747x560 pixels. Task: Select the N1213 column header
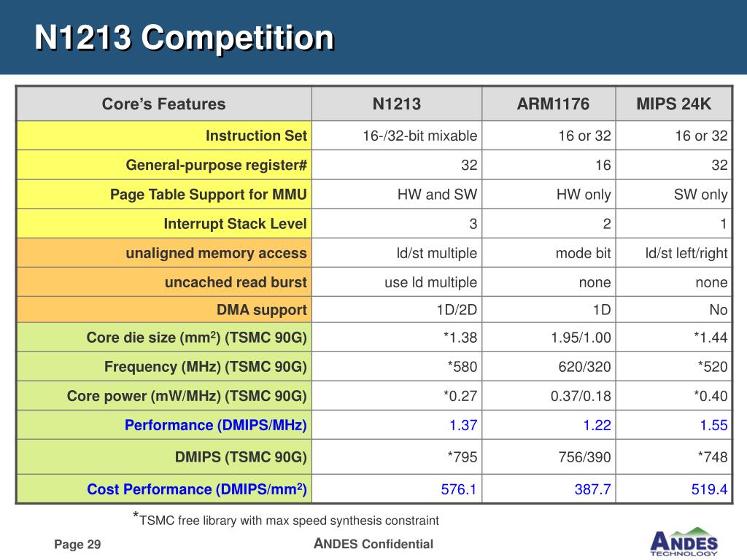tap(397, 104)
